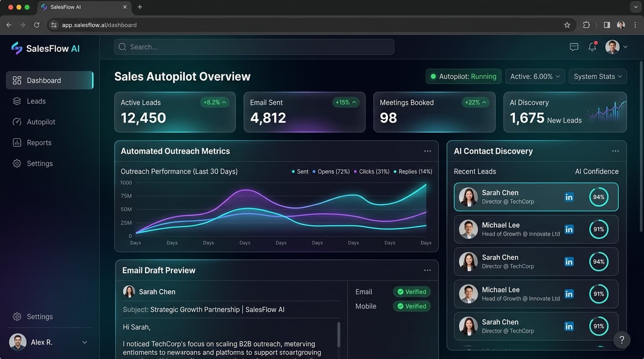
Task: Click the SalesFlow AI logo
Action: tap(45, 48)
